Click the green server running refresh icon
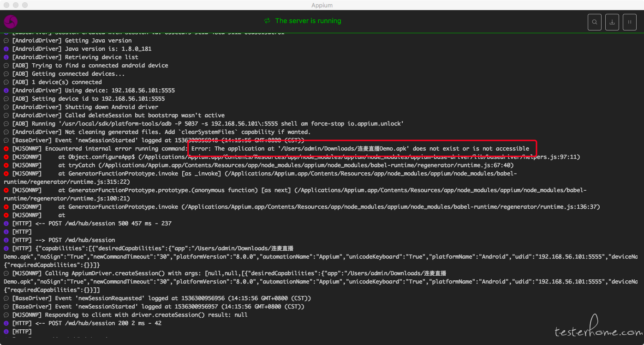 [x=267, y=21]
